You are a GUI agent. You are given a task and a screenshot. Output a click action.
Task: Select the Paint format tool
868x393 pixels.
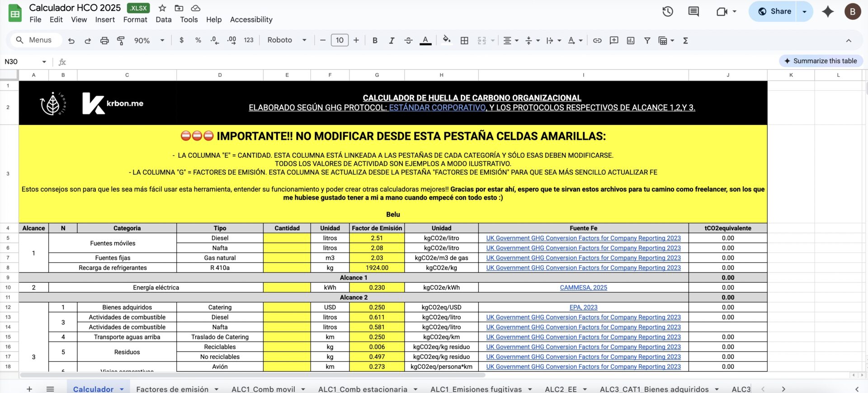121,41
